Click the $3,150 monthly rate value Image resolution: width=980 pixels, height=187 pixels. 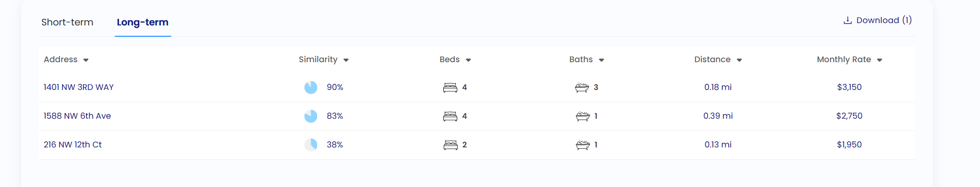(x=849, y=87)
